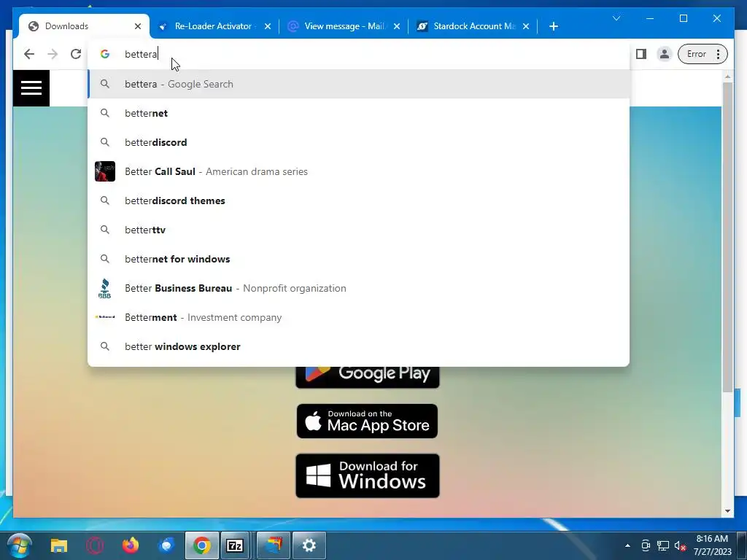Launch Opera from the taskbar

95,545
